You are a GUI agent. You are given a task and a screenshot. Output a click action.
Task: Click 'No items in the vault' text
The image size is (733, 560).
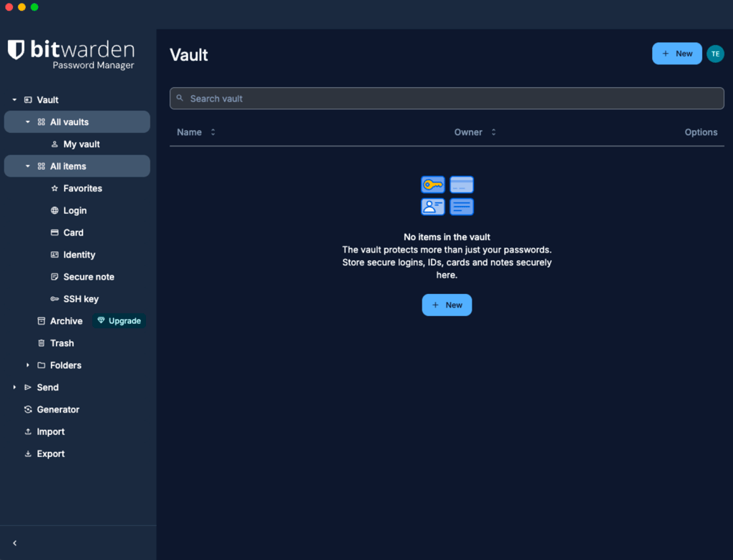tap(447, 237)
